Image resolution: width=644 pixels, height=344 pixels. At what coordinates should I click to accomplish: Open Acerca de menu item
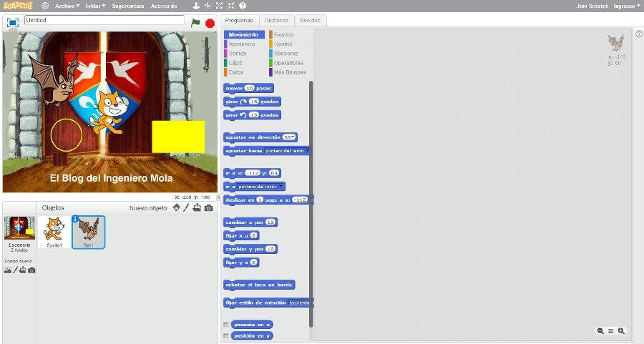pos(164,6)
